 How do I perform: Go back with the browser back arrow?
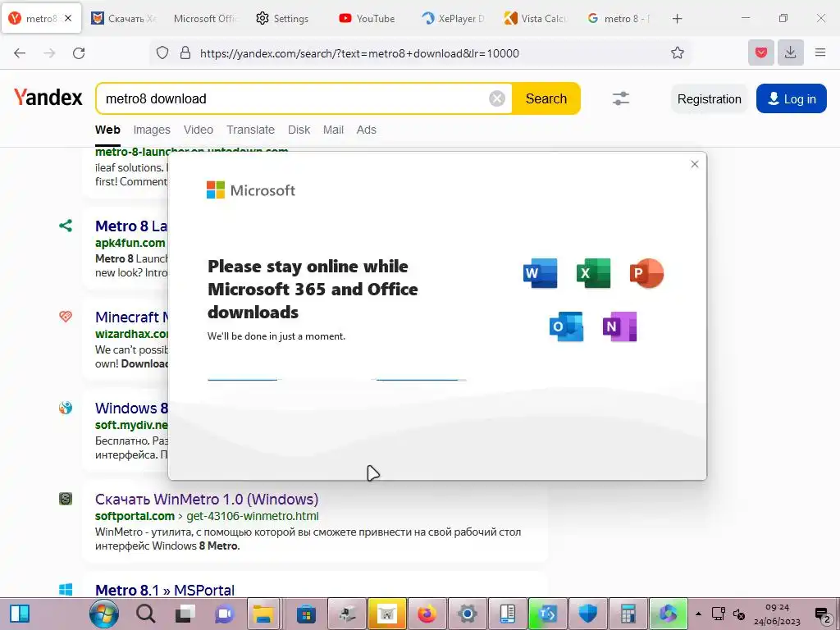(20, 53)
